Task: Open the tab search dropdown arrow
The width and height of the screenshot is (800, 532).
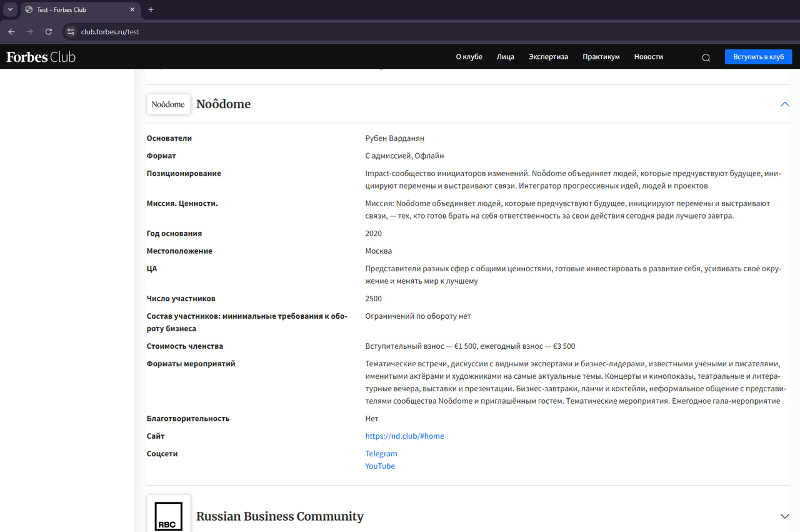Action: pos(10,9)
